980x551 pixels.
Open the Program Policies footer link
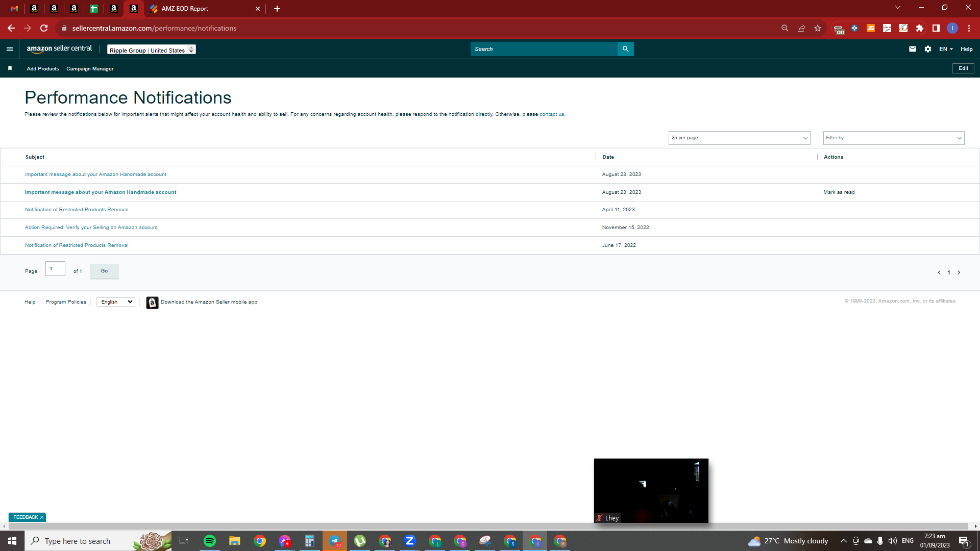[x=66, y=302]
